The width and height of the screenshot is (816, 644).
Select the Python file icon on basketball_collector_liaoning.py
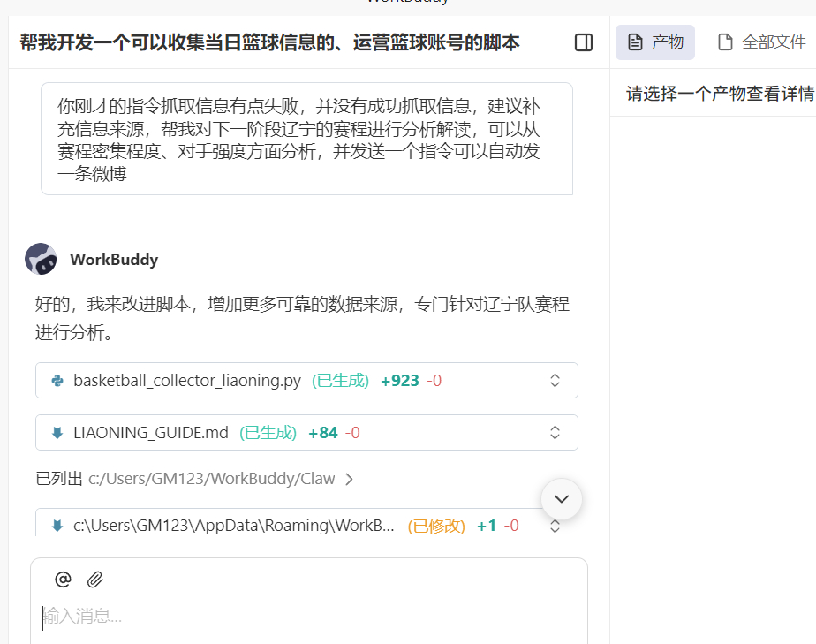(x=55, y=380)
